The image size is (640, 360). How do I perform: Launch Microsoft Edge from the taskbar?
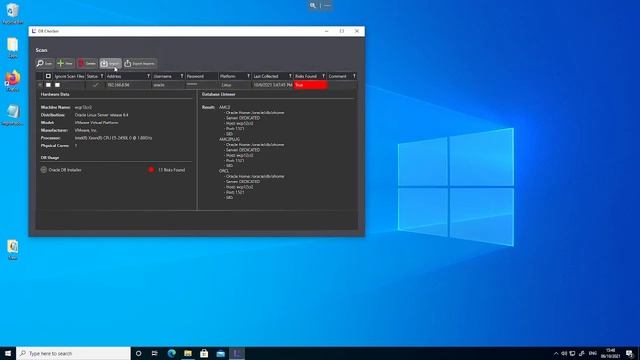171,353
